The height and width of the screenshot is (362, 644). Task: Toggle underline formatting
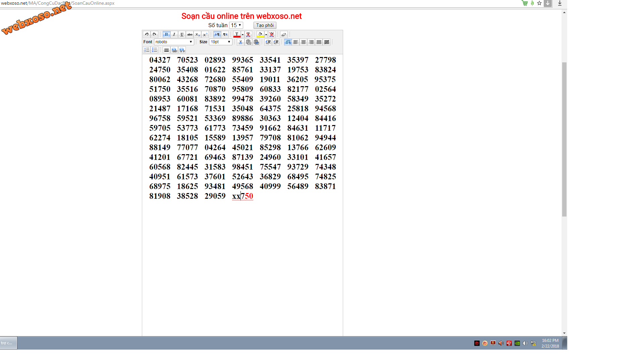click(182, 35)
